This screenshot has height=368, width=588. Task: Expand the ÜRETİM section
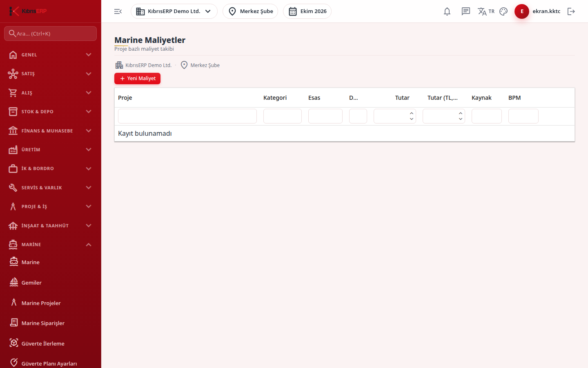tap(51, 150)
